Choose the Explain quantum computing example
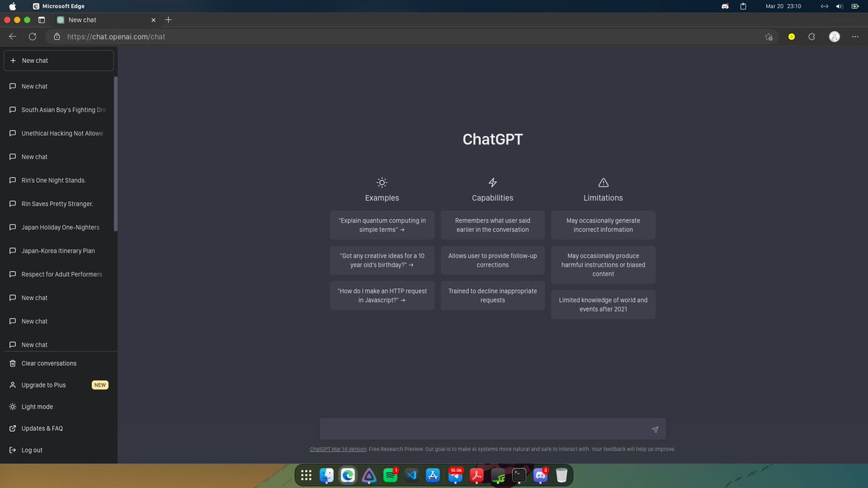Viewport: 868px width, 488px height. pos(382,225)
